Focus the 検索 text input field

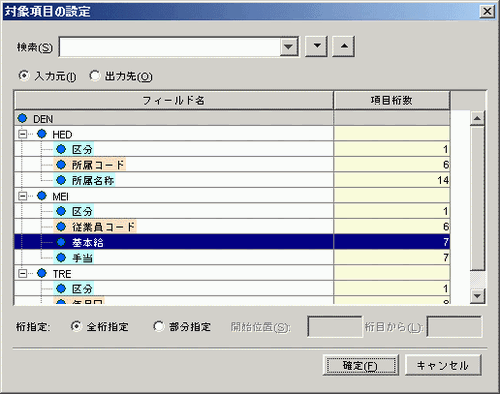[170, 47]
